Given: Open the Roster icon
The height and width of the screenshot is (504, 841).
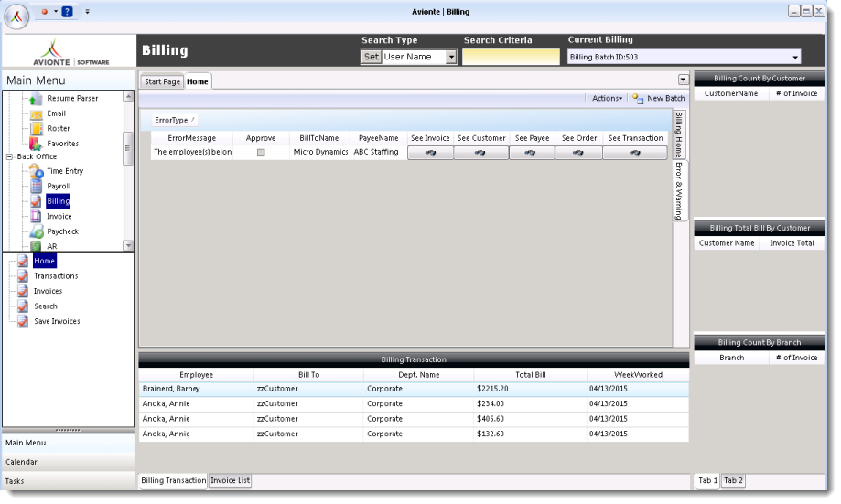Looking at the screenshot, I should point(36,129).
